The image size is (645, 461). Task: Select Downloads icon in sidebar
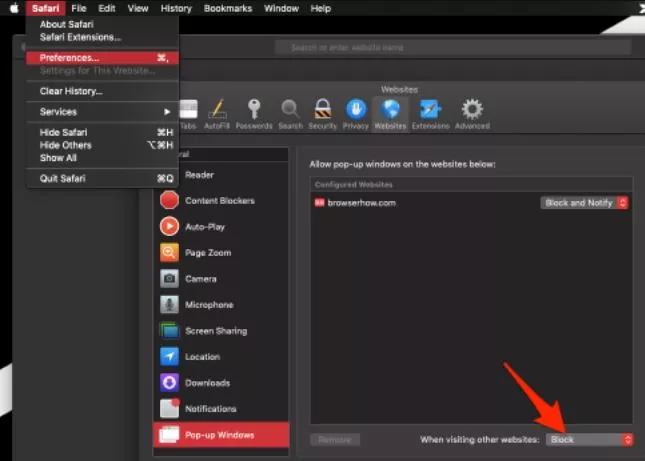pyautogui.click(x=169, y=383)
